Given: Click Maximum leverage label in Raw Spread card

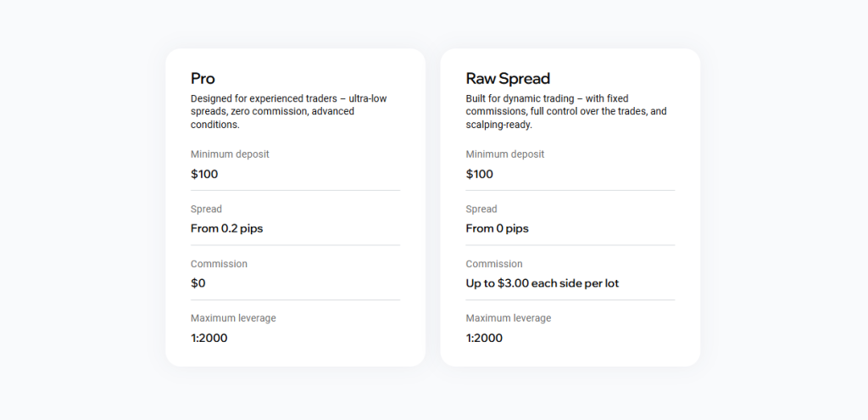Looking at the screenshot, I should [x=509, y=318].
